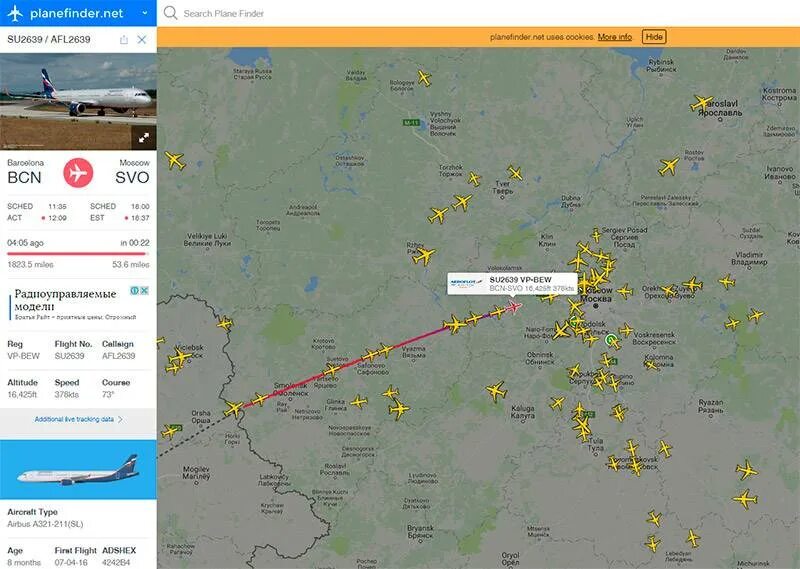Hide the cookies notice bar

click(x=654, y=37)
